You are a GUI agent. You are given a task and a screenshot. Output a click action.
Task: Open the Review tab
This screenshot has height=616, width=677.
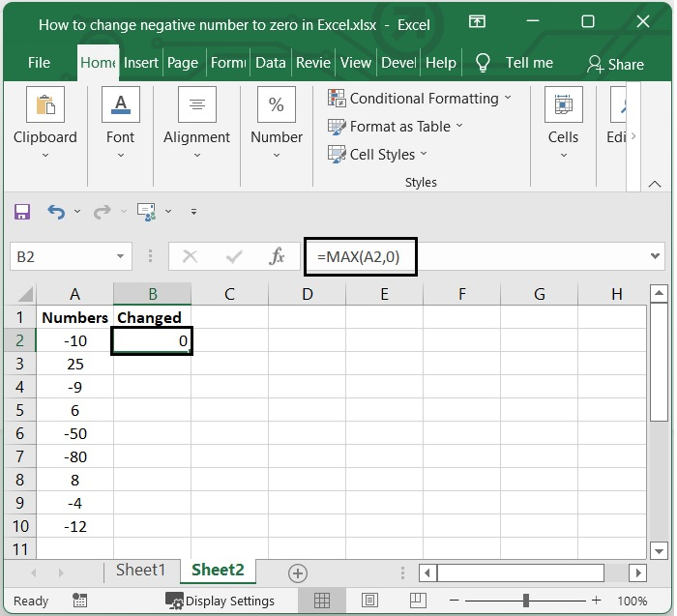pos(313,63)
